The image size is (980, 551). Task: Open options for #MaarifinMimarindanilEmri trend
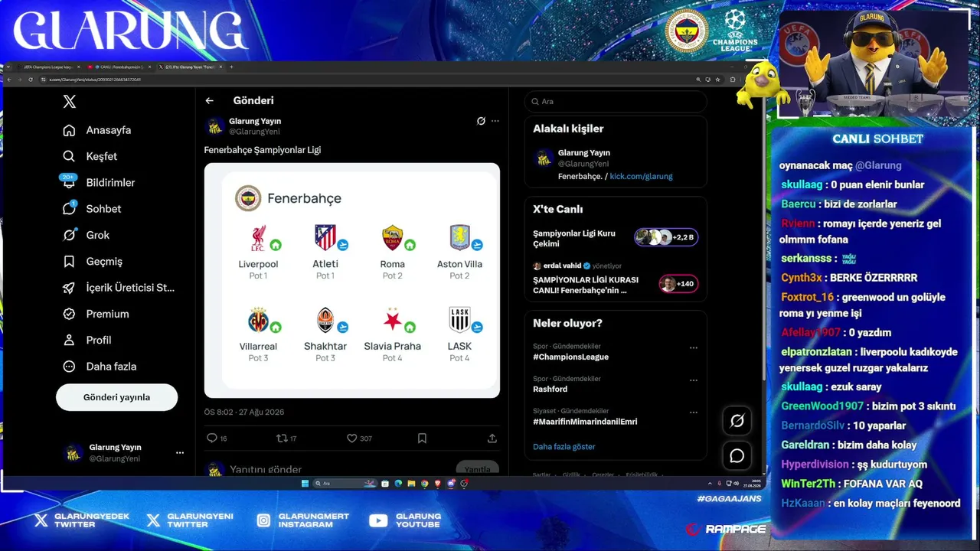tap(694, 412)
